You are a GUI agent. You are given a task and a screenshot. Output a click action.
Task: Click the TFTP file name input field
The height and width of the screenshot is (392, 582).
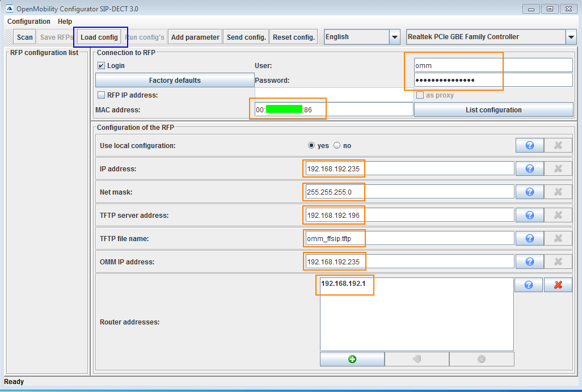408,239
